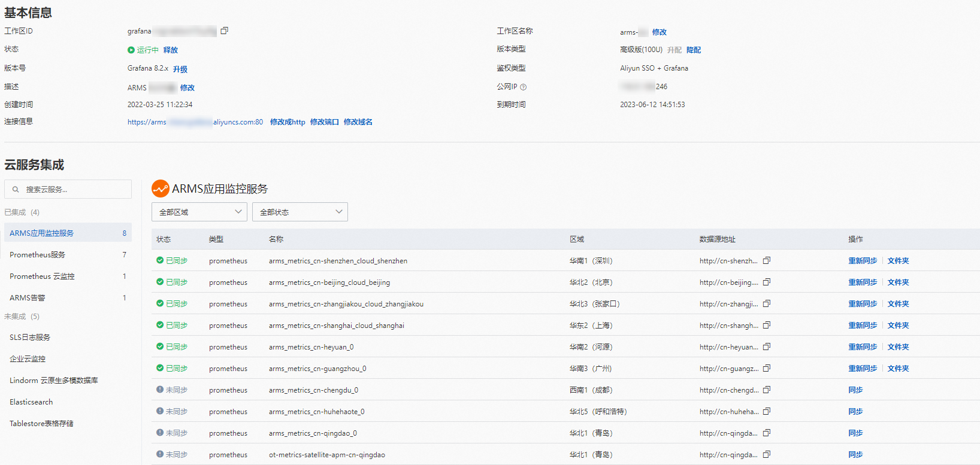The height and width of the screenshot is (465, 980).
Task: Select ARMS应用监控服务 in the sidebar
Action: (x=68, y=233)
